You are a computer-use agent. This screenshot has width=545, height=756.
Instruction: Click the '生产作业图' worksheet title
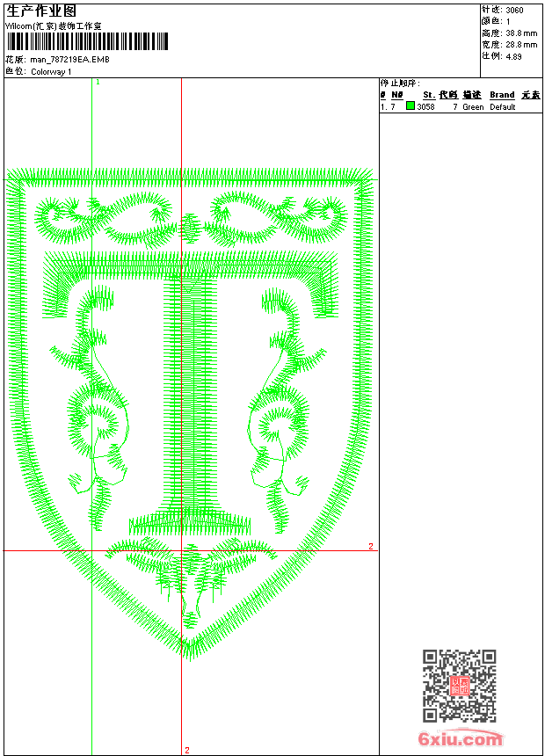coord(41,11)
